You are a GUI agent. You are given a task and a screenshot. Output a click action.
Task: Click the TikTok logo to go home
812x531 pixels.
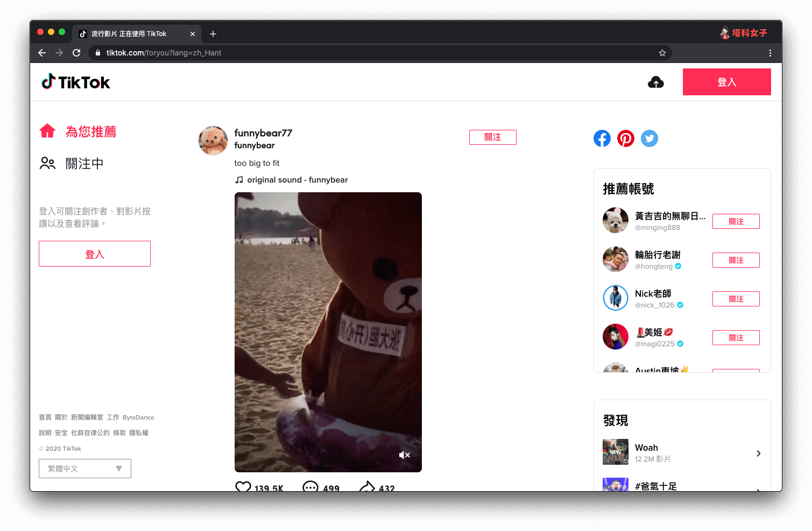coord(75,81)
